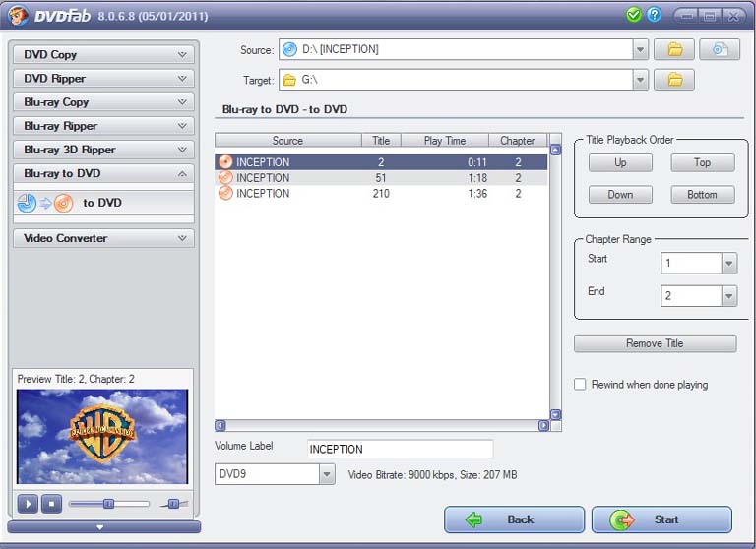756x549 pixels.
Task: Move title Up in playback order
Action: click(x=620, y=162)
